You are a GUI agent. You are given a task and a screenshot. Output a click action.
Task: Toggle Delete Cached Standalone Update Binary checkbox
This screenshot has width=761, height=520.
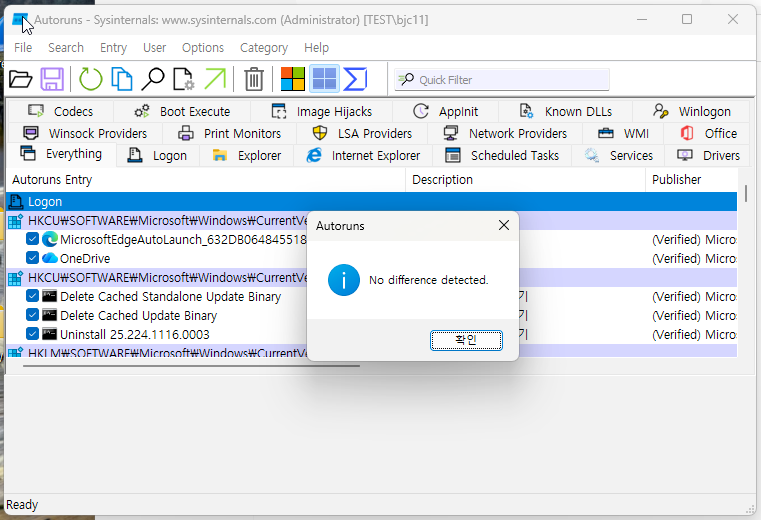point(33,296)
